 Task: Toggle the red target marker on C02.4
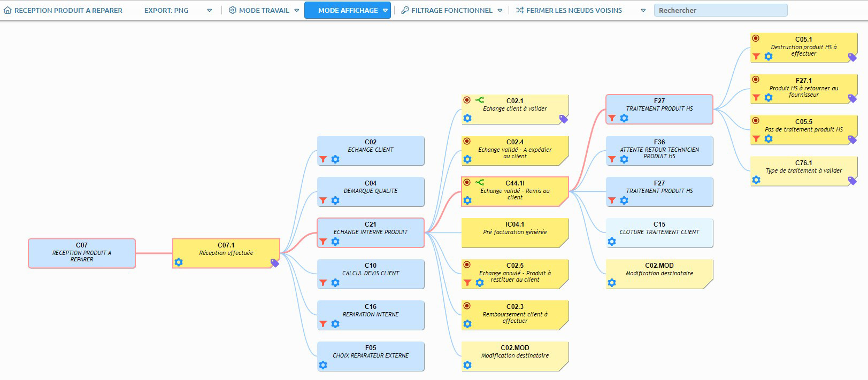click(x=467, y=141)
